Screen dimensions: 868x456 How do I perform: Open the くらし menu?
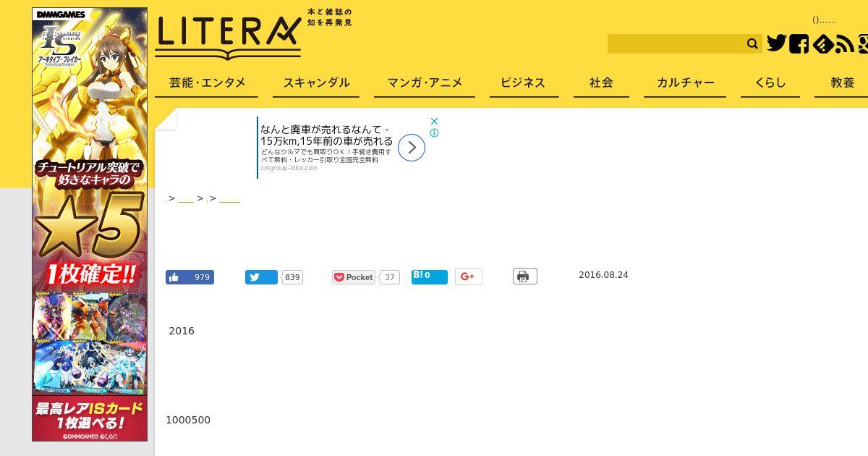tap(770, 83)
